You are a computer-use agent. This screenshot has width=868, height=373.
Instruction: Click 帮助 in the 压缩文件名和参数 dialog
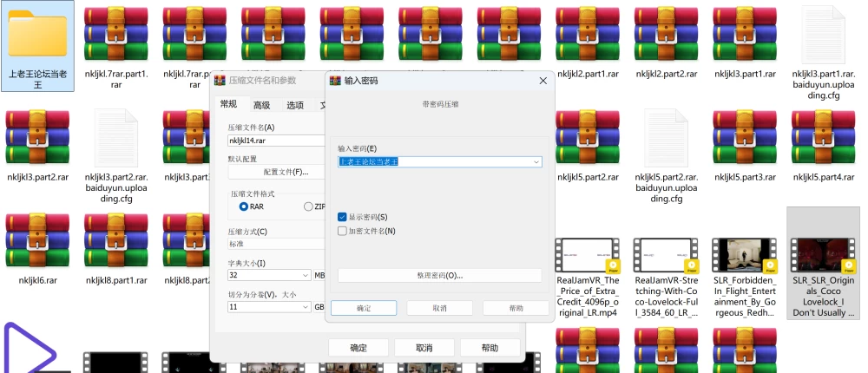(x=490, y=348)
